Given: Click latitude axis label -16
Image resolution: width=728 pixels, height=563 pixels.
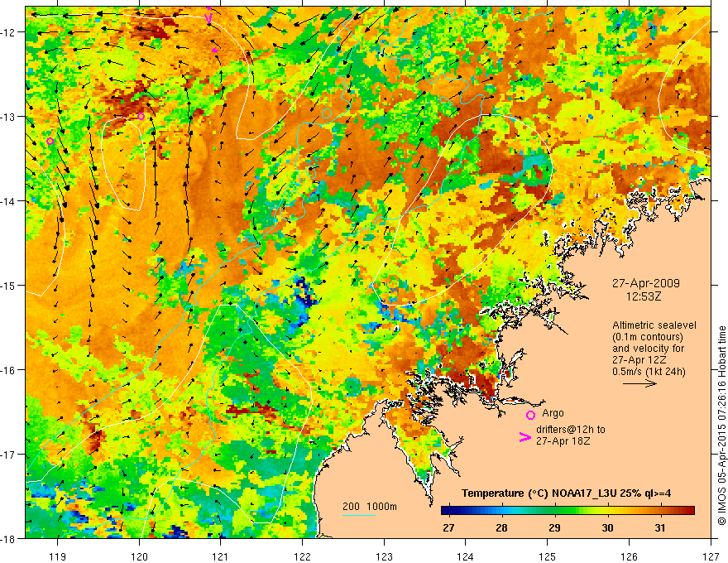Looking at the screenshot, I should 9,370.
